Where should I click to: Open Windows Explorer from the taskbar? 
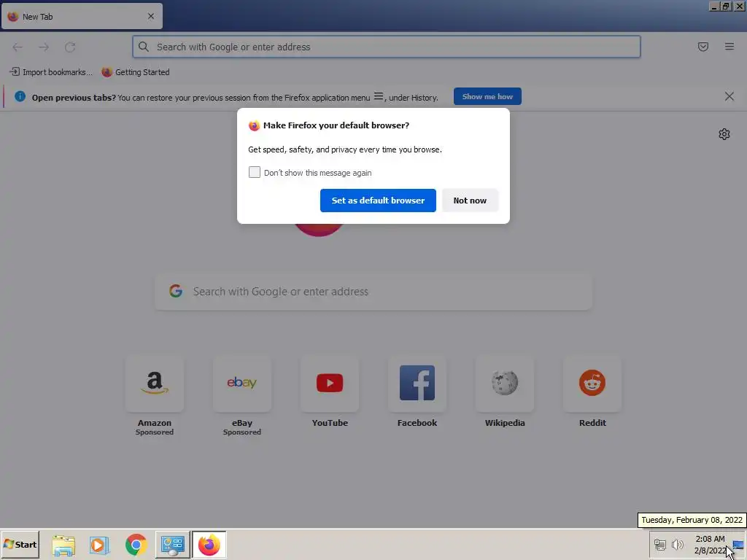[x=63, y=545]
